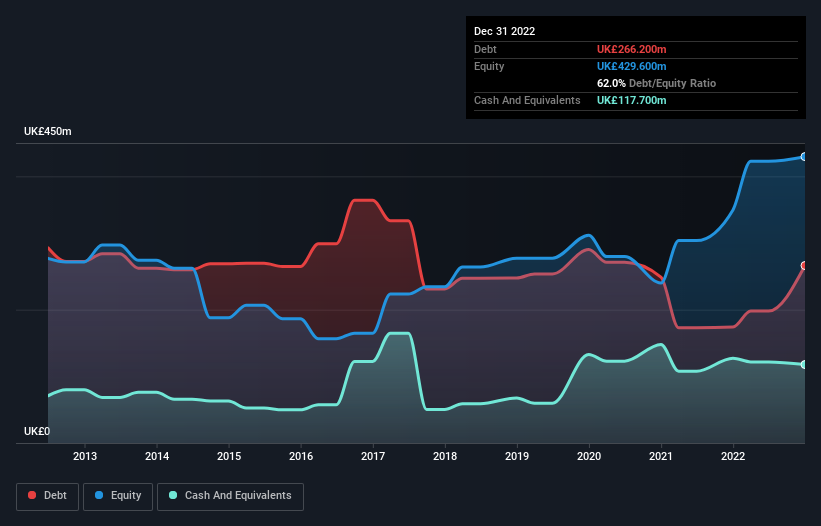The image size is (821, 526).
Task: Click the Debt endpoint marker at Dec 2022
Action: (x=804, y=266)
